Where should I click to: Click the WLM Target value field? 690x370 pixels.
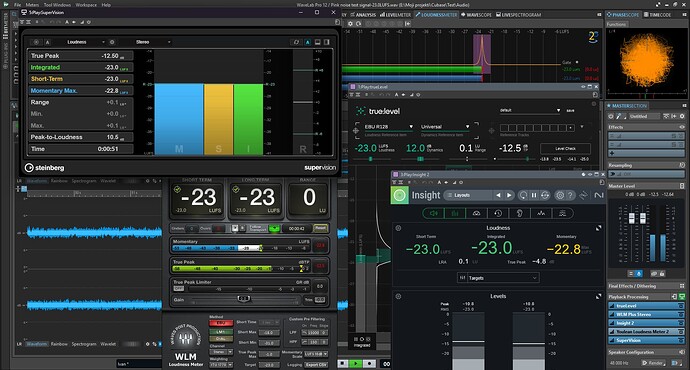point(269,365)
